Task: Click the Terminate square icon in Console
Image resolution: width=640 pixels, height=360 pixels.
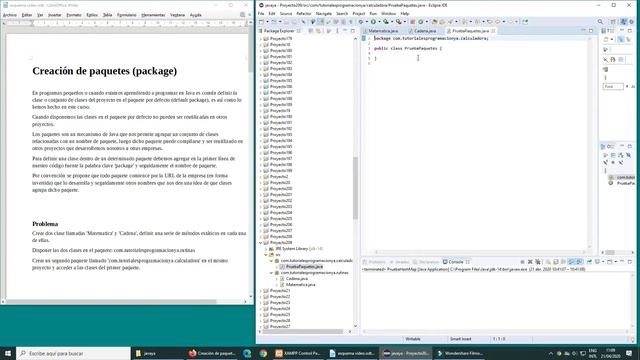Action: [522, 262]
